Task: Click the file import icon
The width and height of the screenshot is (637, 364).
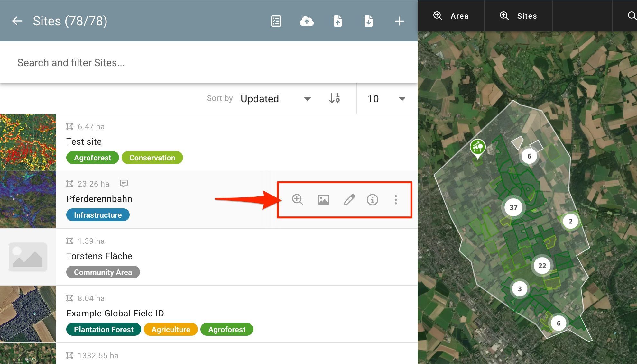Action: point(338,21)
